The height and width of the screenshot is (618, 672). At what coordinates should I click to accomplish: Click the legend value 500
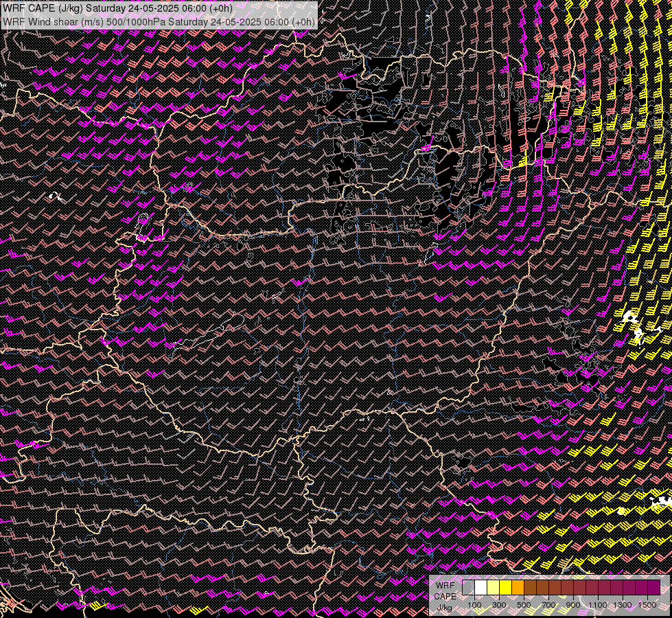pyautogui.click(x=524, y=605)
